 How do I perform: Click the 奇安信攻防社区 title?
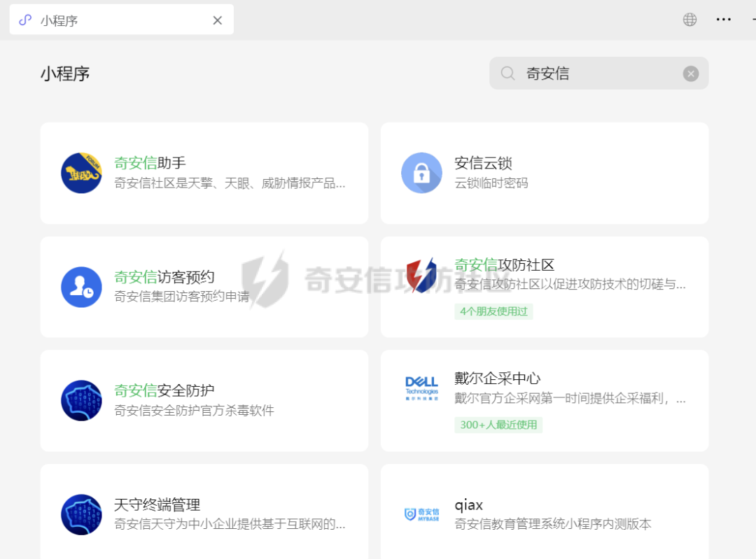(x=504, y=264)
